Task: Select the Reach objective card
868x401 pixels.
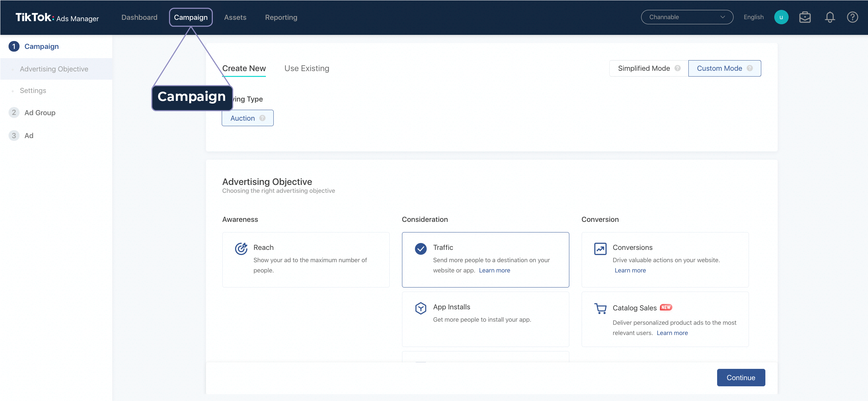Action: point(306,260)
